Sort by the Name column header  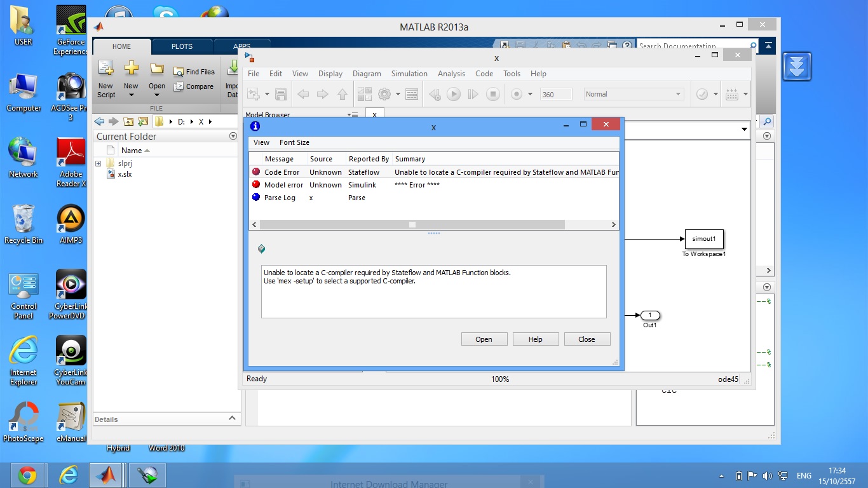[x=132, y=151]
